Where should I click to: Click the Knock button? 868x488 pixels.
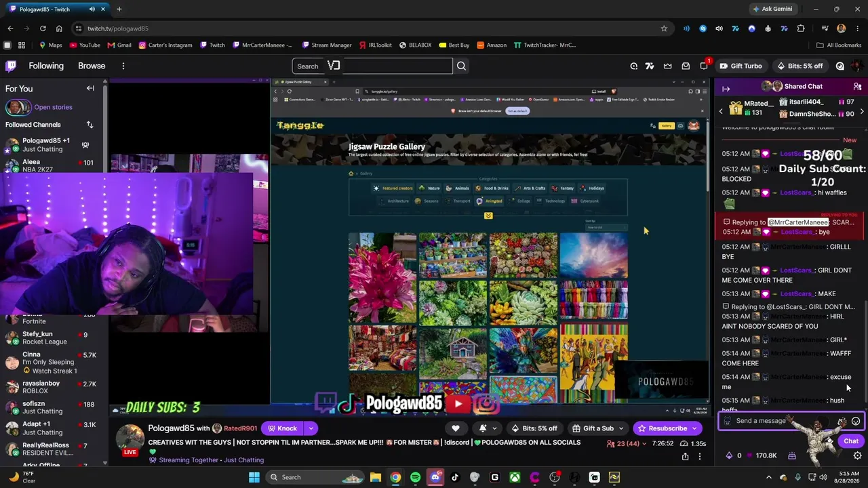pyautogui.click(x=282, y=428)
